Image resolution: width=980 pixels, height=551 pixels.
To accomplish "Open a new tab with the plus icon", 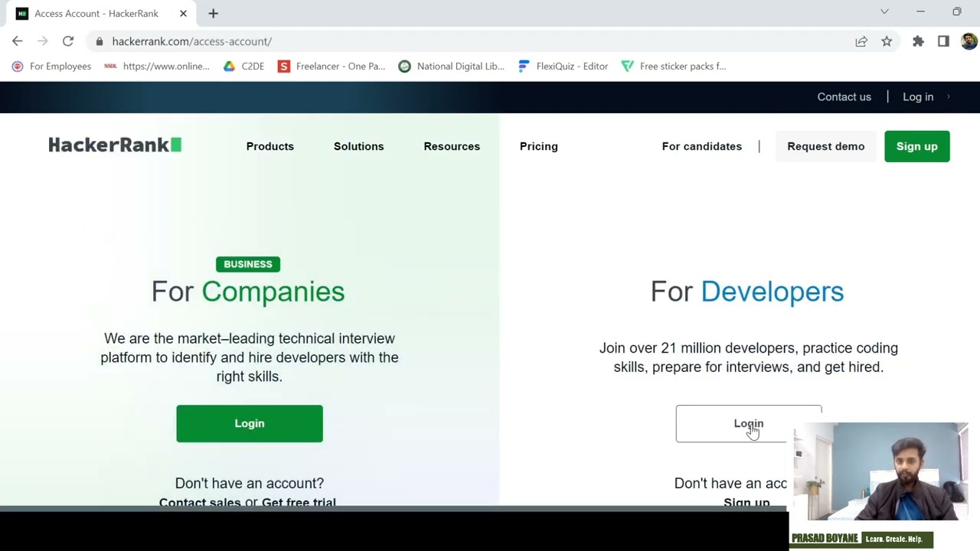I will point(214,13).
